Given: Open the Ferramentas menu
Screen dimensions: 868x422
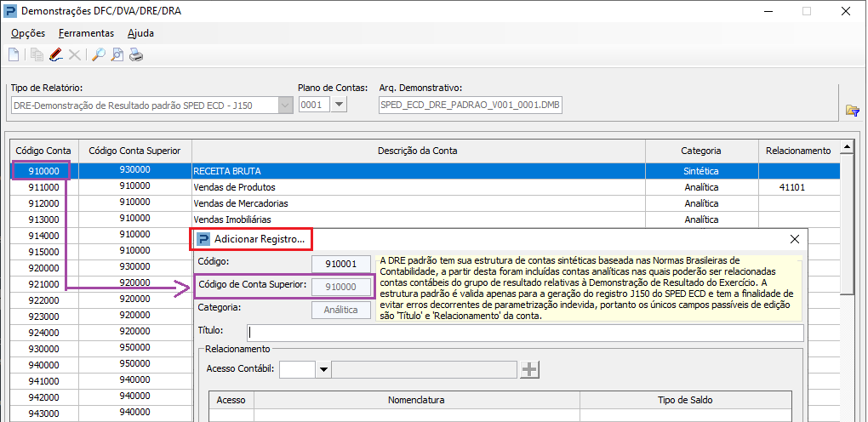Looking at the screenshot, I should point(86,33).
